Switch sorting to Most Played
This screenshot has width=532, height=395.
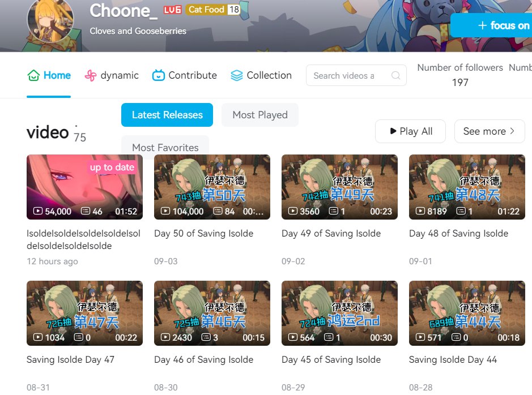260,115
